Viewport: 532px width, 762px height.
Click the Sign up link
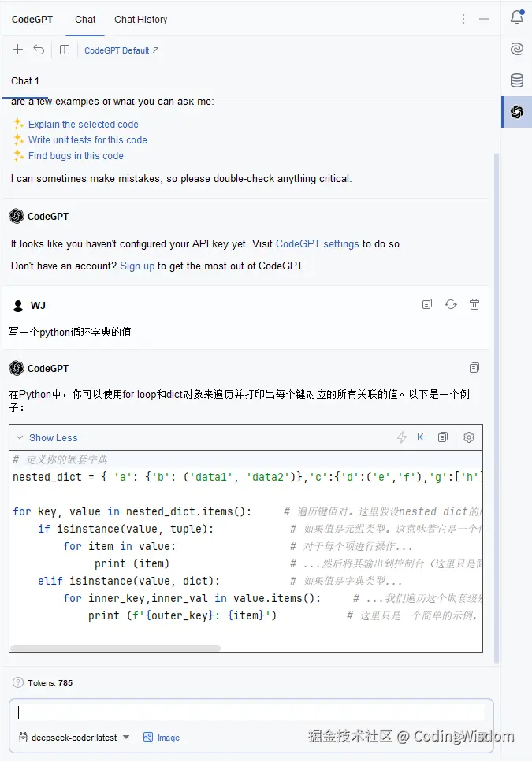click(137, 266)
